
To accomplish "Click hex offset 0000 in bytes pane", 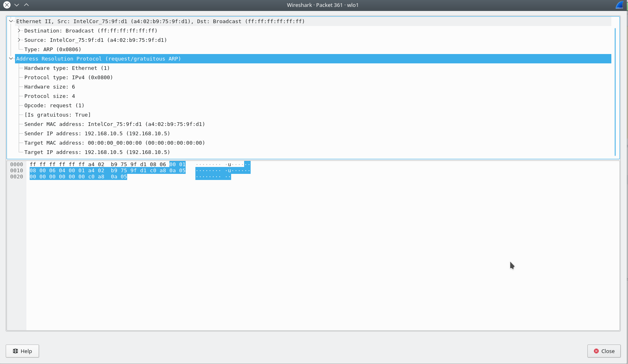I will click(17, 165).
